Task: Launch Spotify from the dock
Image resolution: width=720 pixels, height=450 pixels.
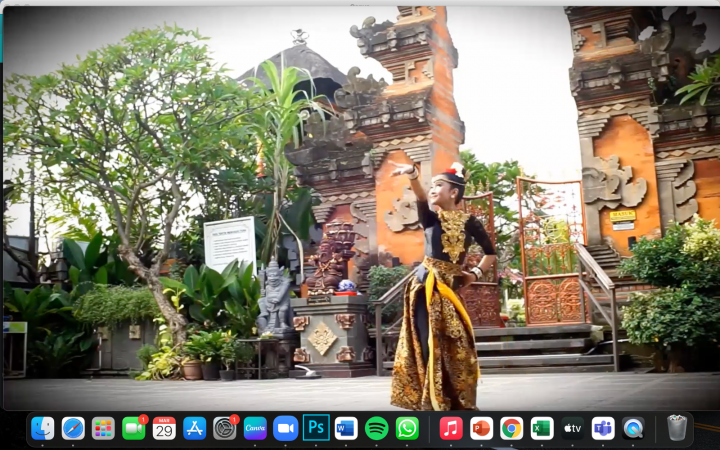Action: pyautogui.click(x=376, y=428)
